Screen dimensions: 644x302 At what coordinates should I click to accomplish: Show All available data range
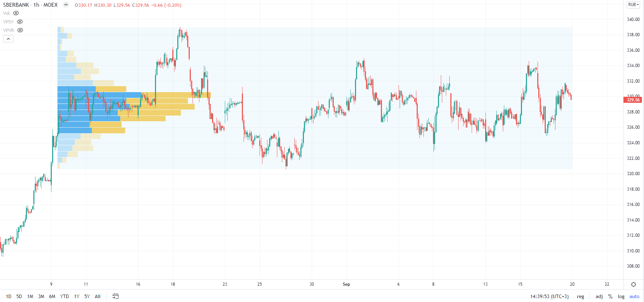(98, 296)
